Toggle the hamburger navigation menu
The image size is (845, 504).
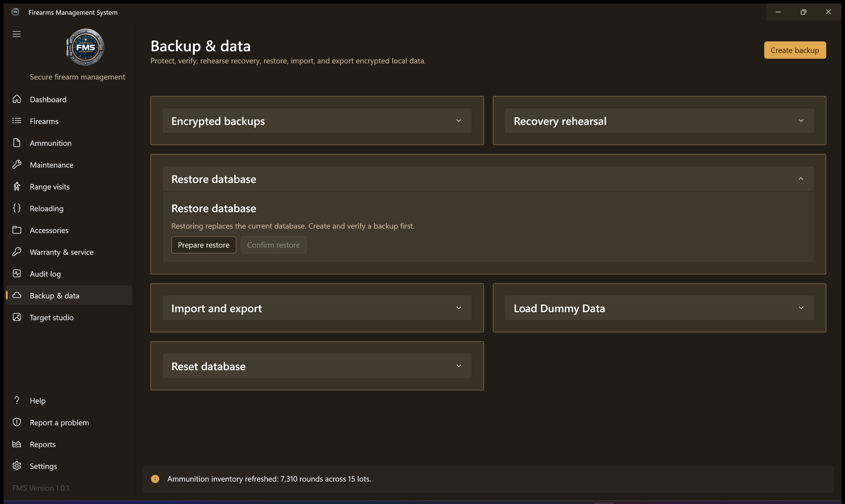(17, 34)
